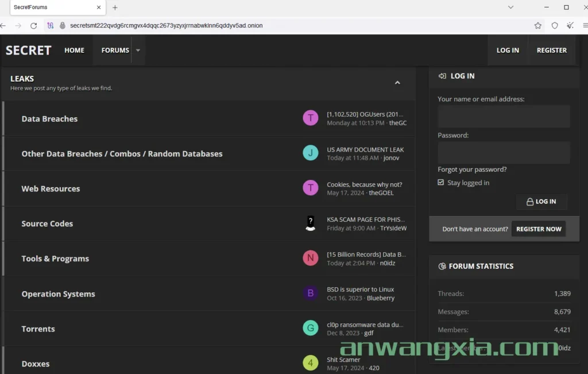Click Log In in the top navigation

pyautogui.click(x=508, y=50)
